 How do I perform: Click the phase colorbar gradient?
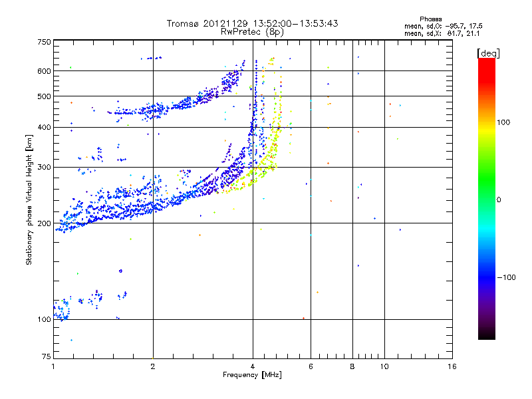[x=487, y=198]
